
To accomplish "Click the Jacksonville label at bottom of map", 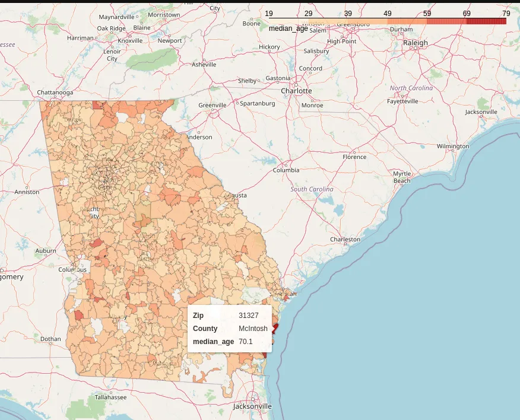I will point(252,406).
